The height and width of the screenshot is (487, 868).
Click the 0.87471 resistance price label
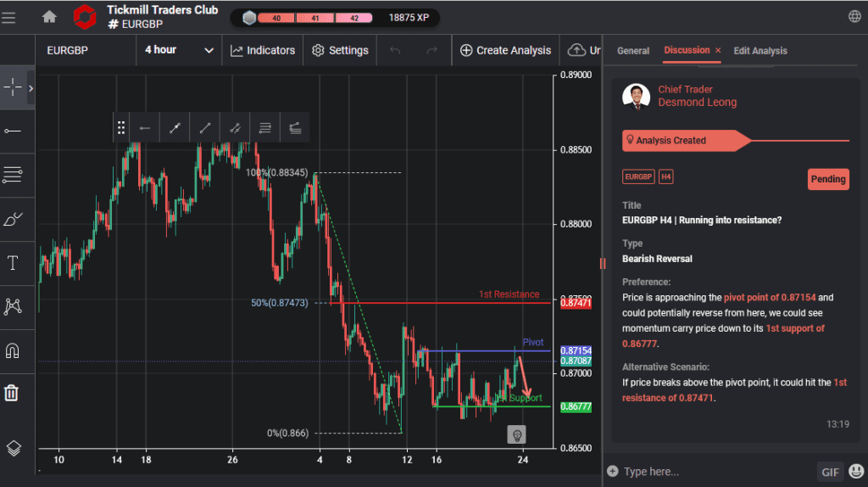576,303
